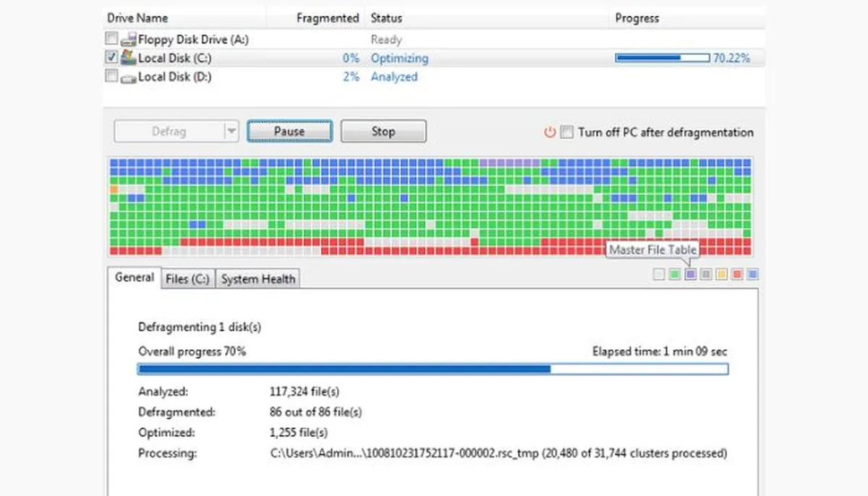Sort by Progress column header
The height and width of the screenshot is (496, 868).
pyautogui.click(x=687, y=17)
